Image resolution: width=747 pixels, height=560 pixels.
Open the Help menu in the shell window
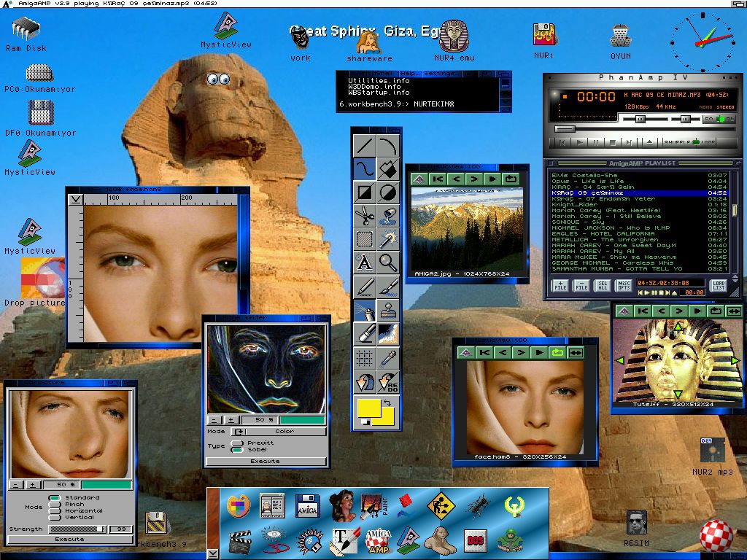(x=409, y=74)
